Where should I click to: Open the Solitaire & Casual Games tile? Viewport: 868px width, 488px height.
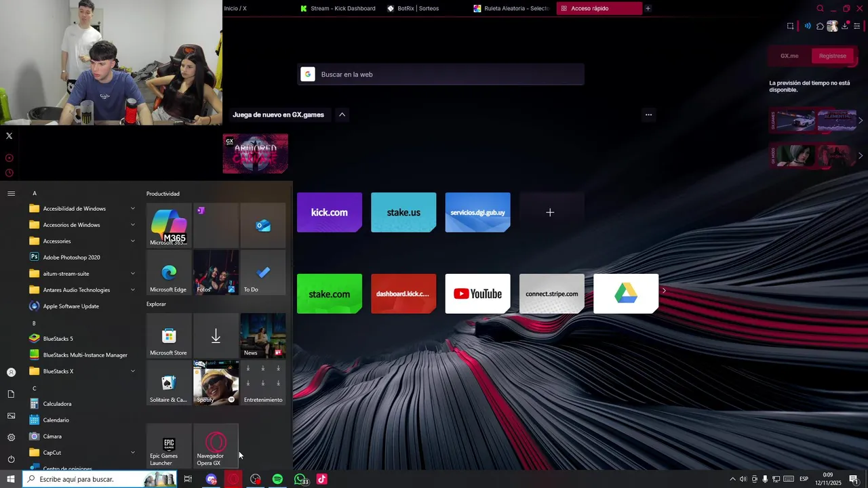169,383
